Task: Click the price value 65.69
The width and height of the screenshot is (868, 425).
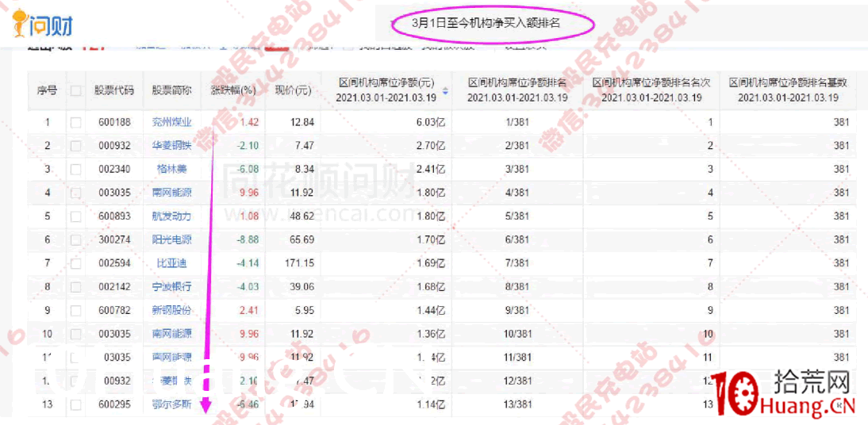Action: [x=301, y=239]
